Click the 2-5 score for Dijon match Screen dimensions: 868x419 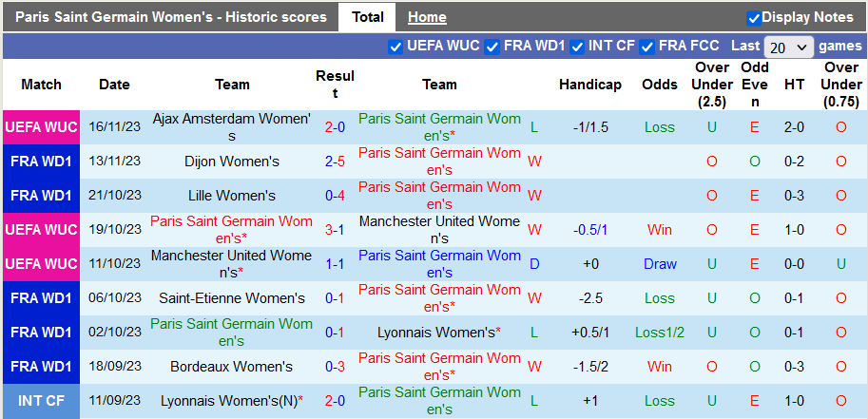(335, 162)
